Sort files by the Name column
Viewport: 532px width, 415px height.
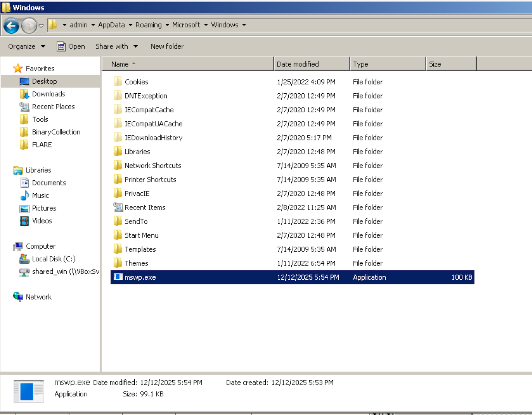point(188,64)
